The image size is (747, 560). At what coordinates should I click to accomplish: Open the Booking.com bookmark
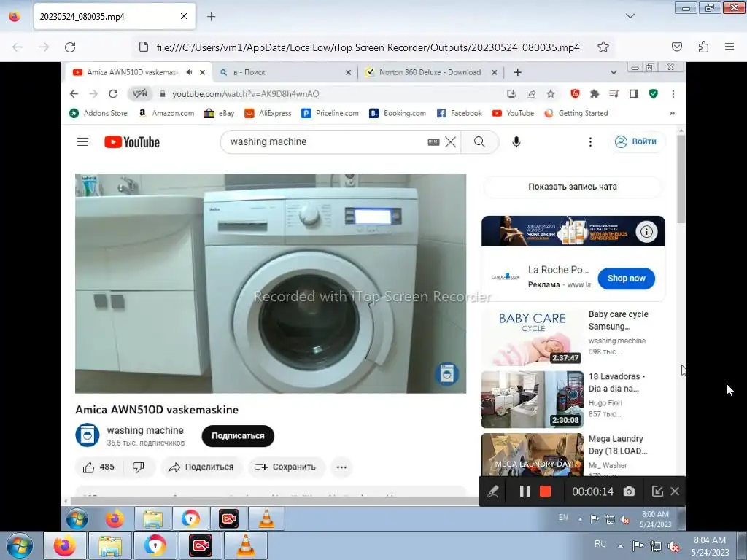pyautogui.click(x=398, y=113)
